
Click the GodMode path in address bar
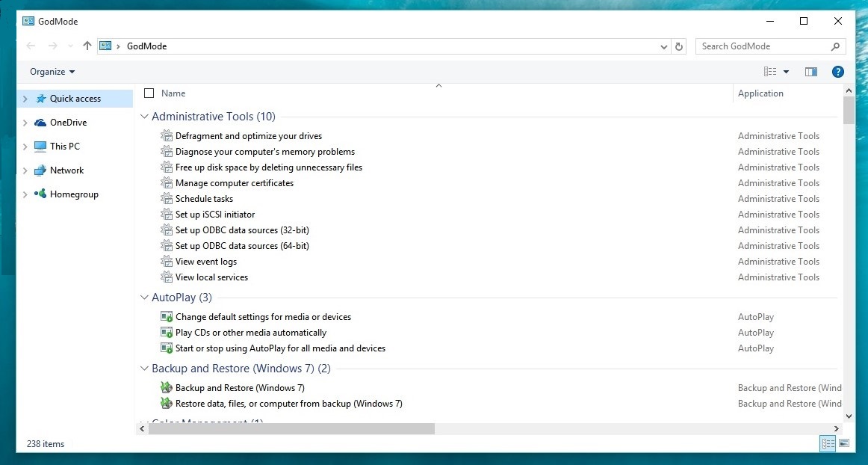146,46
